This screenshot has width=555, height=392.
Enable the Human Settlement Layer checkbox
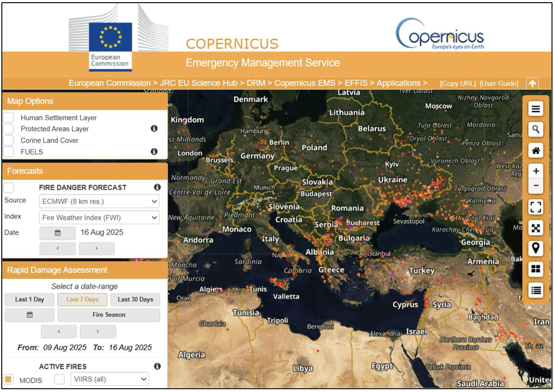coord(9,117)
